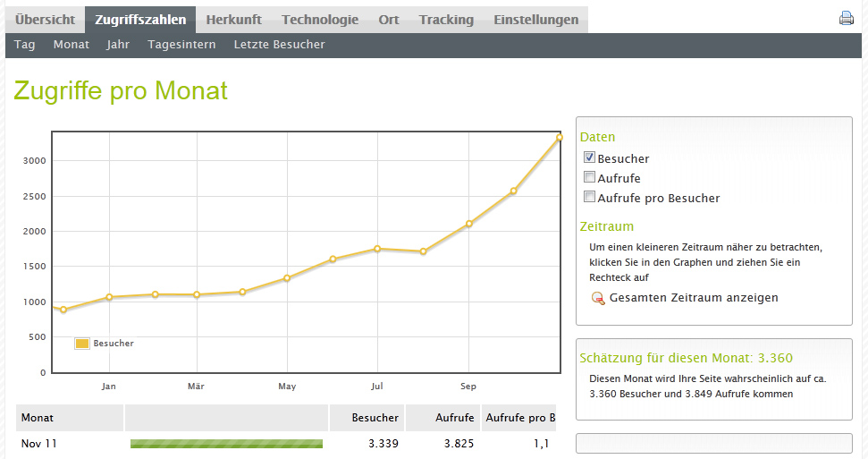Screen dimensions: 868x459
Task: Click the Aufrufe column header
Action: 442,418
